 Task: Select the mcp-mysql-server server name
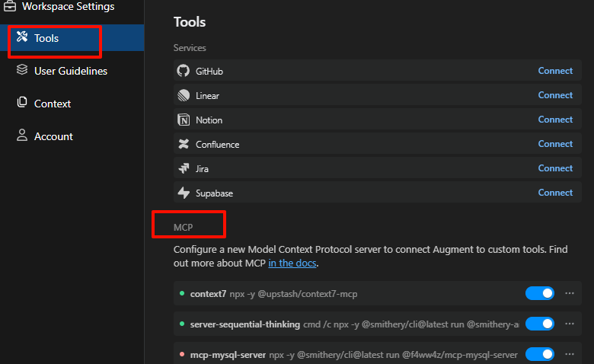coord(228,355)
